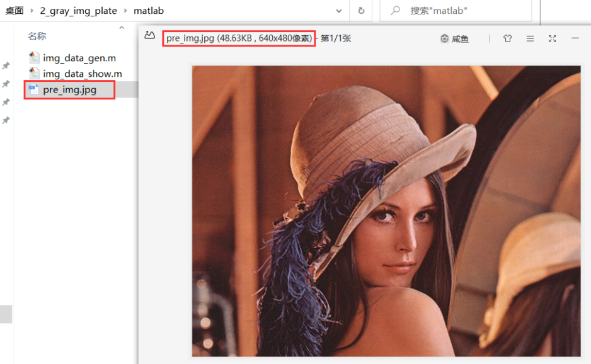Expand the chevron after 2_gray_img_plate breadcrumb

tap(125, 11)
